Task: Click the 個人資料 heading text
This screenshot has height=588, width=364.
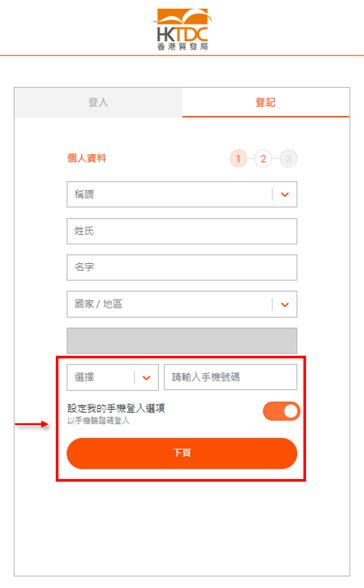Action: point(87,158)
